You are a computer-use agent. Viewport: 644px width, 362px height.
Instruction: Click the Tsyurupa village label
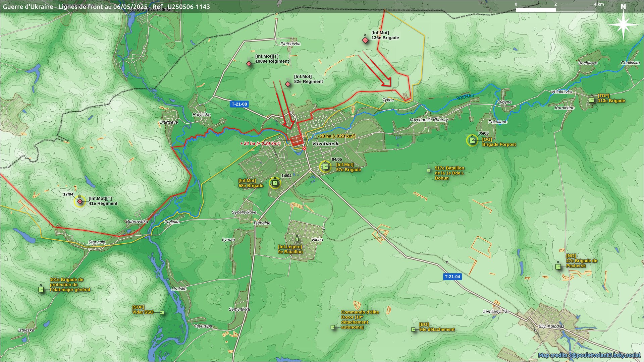tap(203, 326)
